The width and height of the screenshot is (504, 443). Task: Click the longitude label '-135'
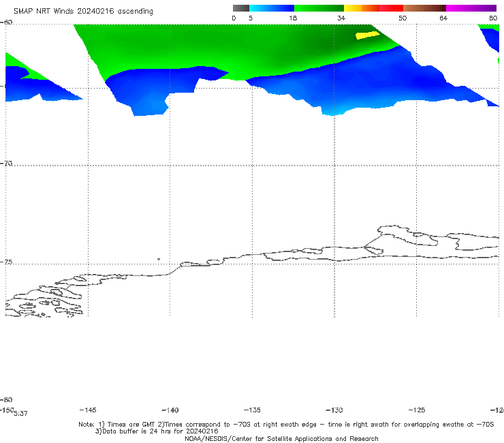[252, 410]
